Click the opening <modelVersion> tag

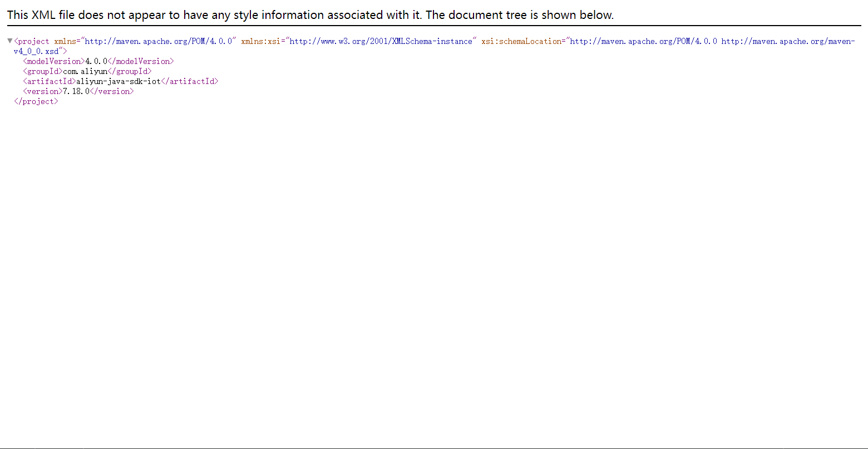(x=54, y=61)
